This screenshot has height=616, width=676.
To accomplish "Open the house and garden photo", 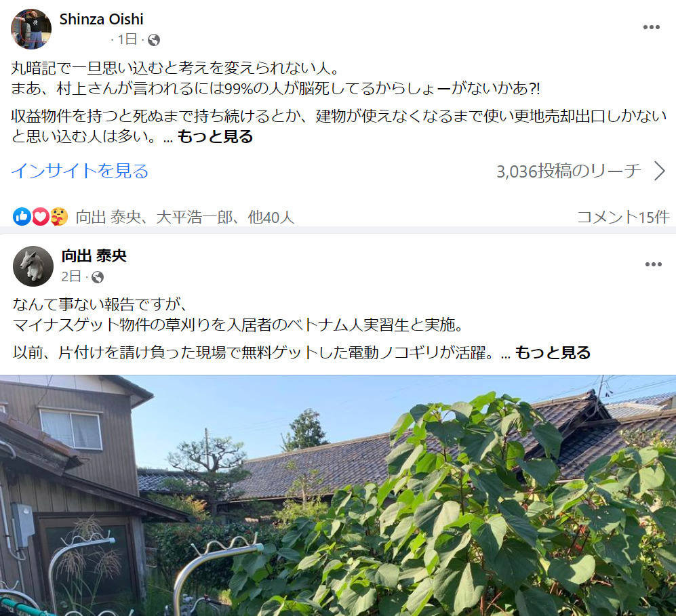I will point(338,495).
